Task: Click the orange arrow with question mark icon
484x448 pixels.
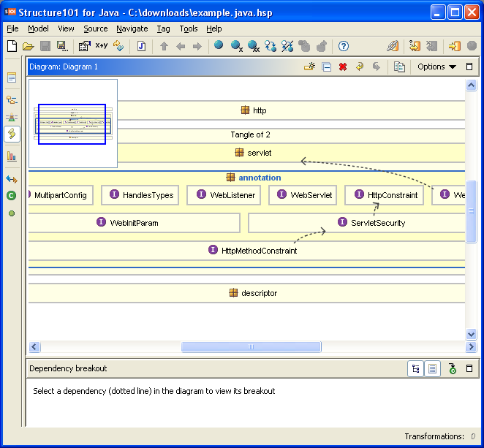Action: click(415, 46)
